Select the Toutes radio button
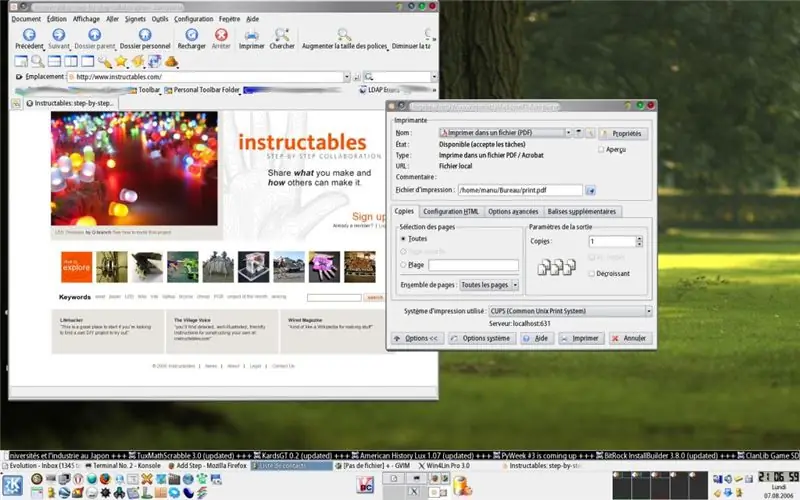 (403, 238)
